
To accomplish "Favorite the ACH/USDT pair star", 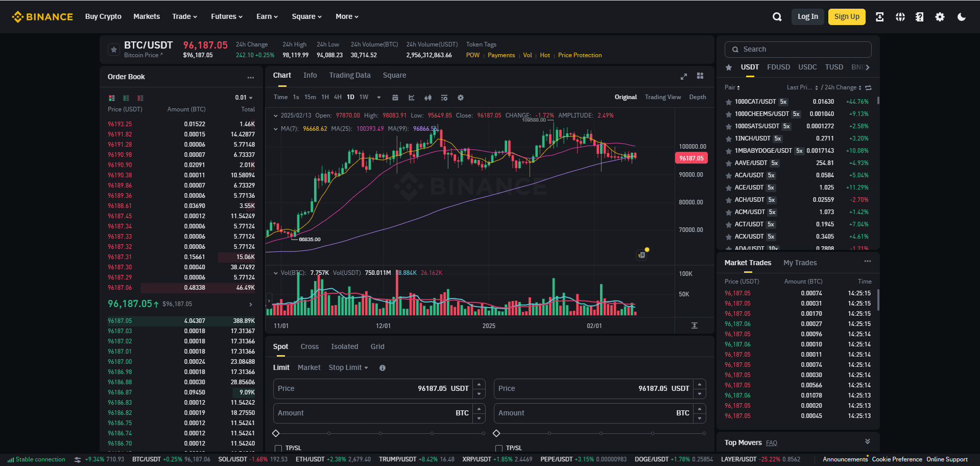I will coord(729,200).
